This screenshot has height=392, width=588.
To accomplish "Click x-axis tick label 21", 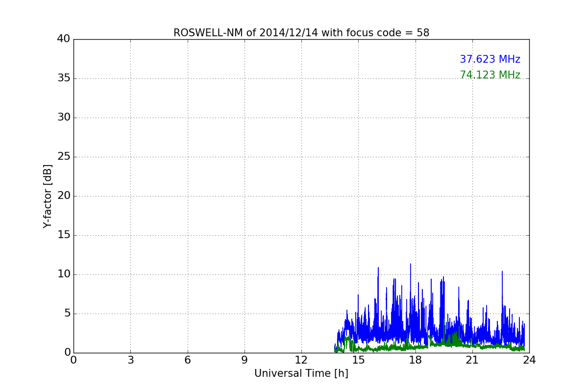I will click(x=472, y=360).
